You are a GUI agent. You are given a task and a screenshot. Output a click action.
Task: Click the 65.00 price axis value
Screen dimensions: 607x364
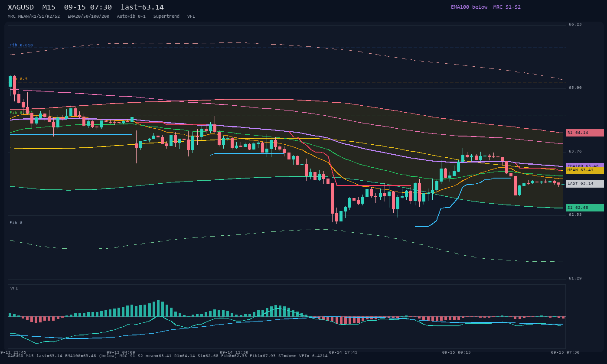(575, 88)
